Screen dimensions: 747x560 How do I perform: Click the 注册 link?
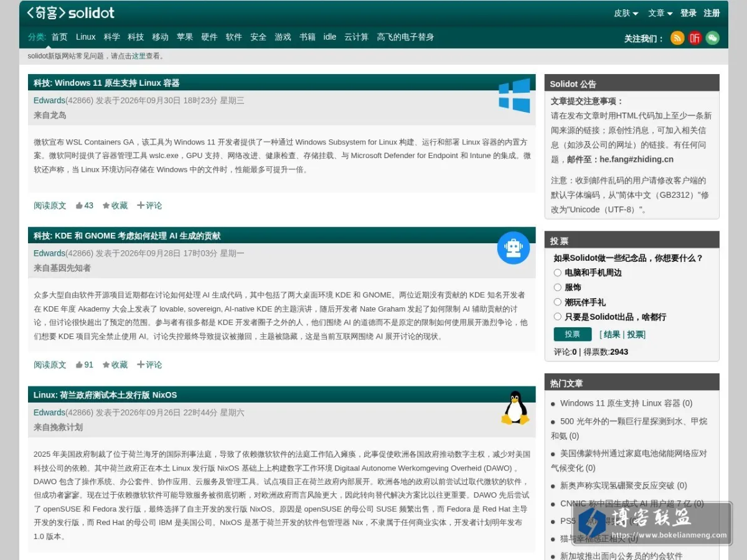click(x=712, y=13)
